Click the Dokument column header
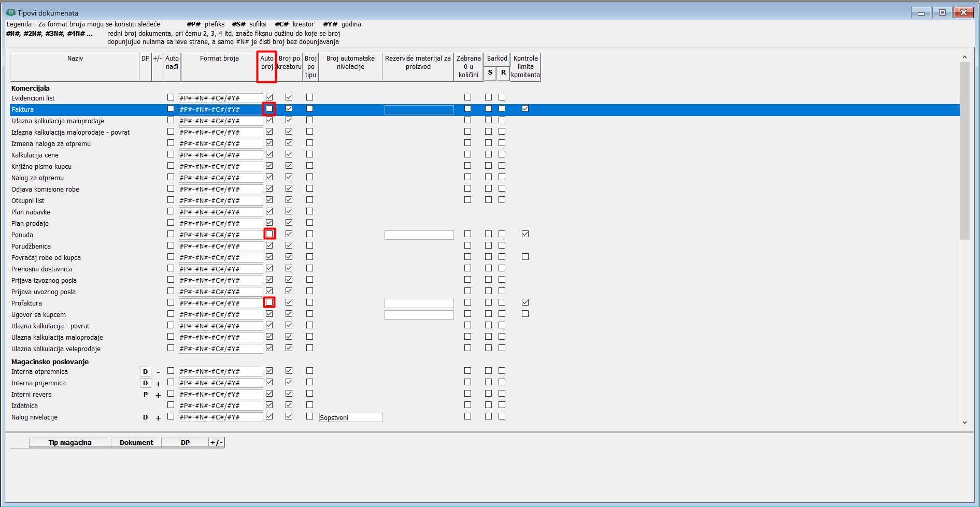 coord(136,442)
